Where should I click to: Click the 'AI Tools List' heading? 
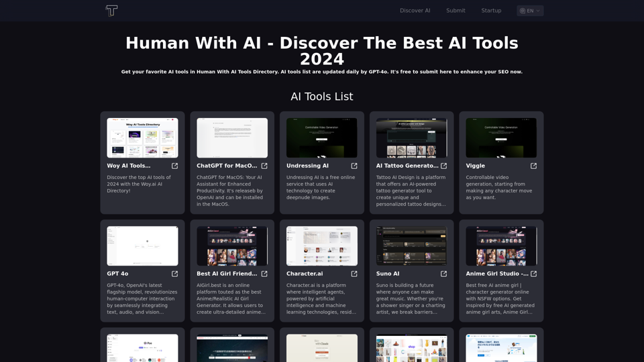[321, 97]
